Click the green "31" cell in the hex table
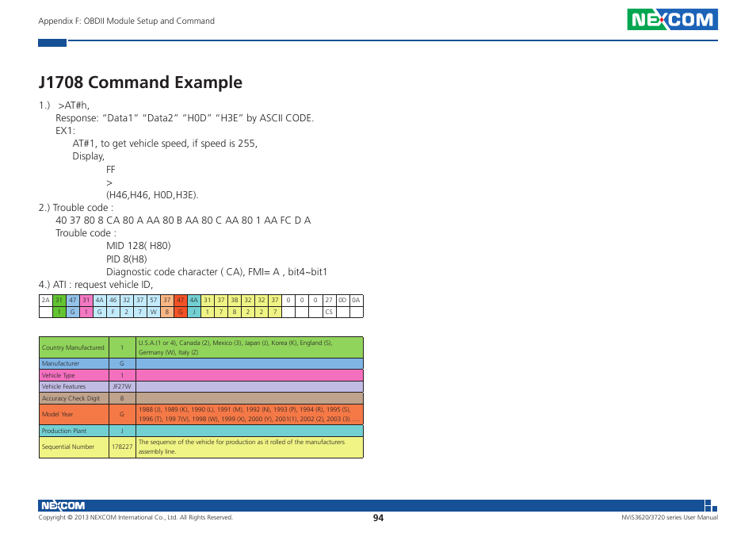This screenshot has height=533, width=756. click(59, 300)
